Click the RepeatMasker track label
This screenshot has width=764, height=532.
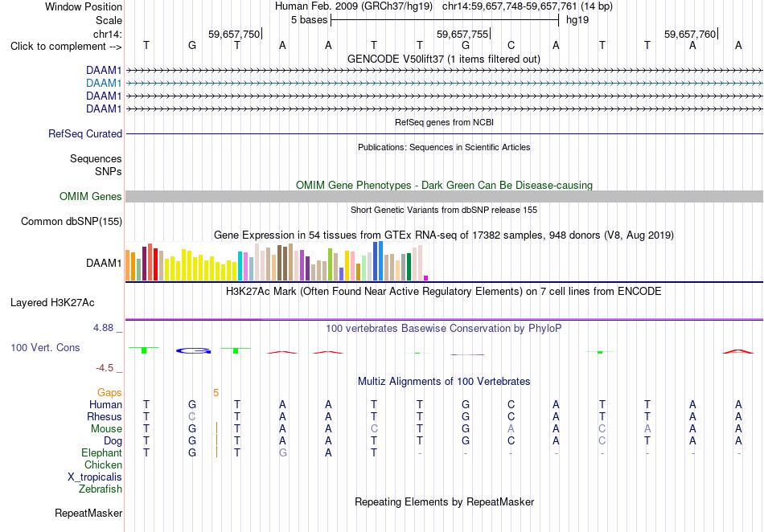tap(88, 513)
